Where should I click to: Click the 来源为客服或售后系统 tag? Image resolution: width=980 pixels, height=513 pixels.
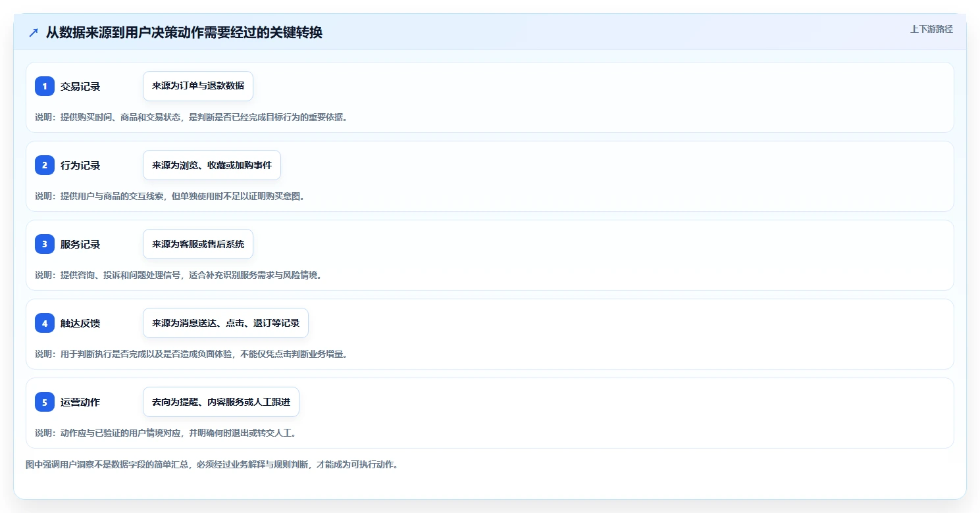[198, 244]
